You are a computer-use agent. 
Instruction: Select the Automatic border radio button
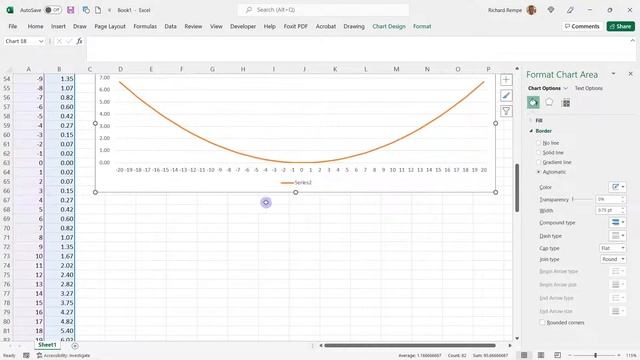click(539, 172)
